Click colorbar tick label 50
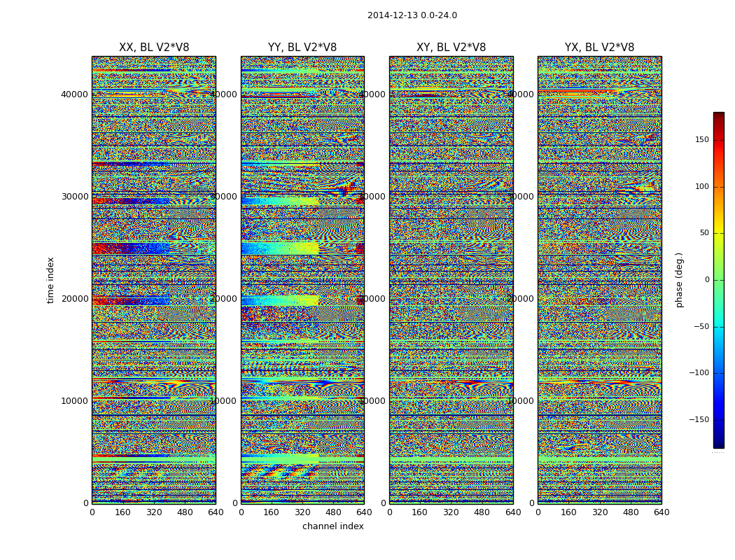The image size is (735, 560). click(x=704, y=233)
